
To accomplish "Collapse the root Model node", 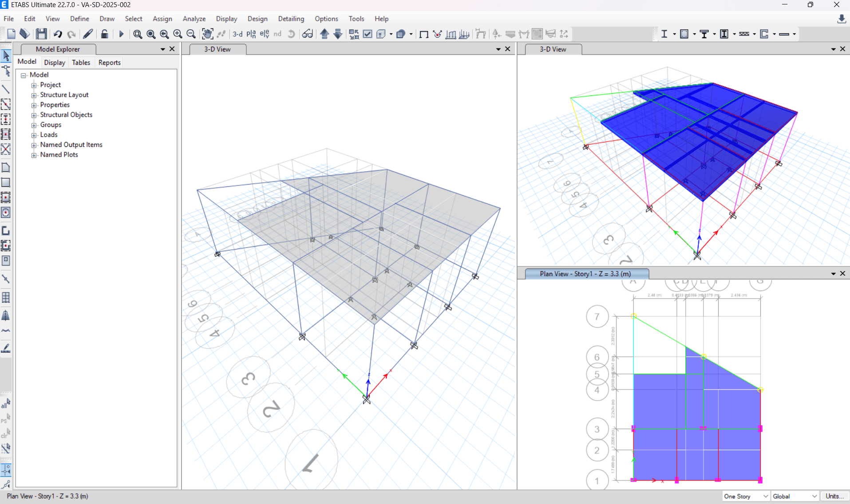I will [24, 75].
